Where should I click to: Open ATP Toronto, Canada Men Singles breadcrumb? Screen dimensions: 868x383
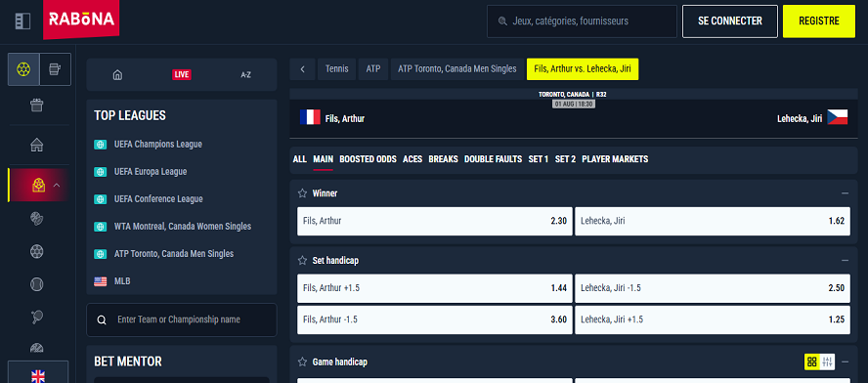457,69
